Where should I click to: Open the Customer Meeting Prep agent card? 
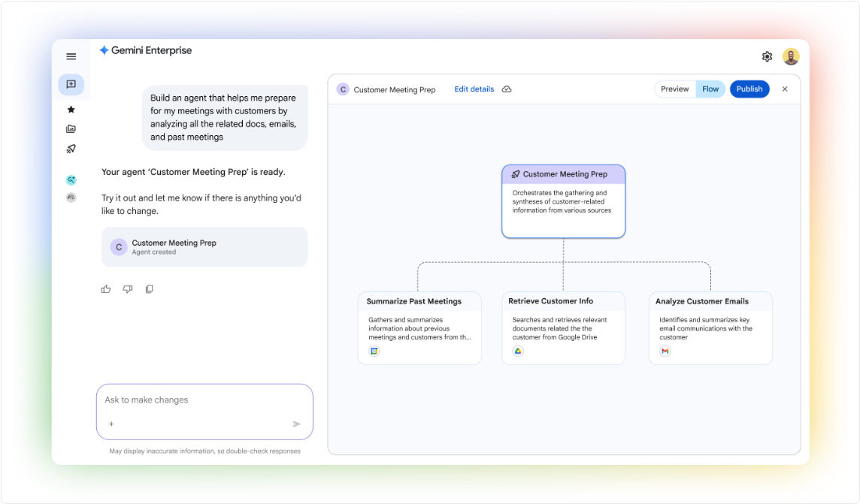coord(204,247)
